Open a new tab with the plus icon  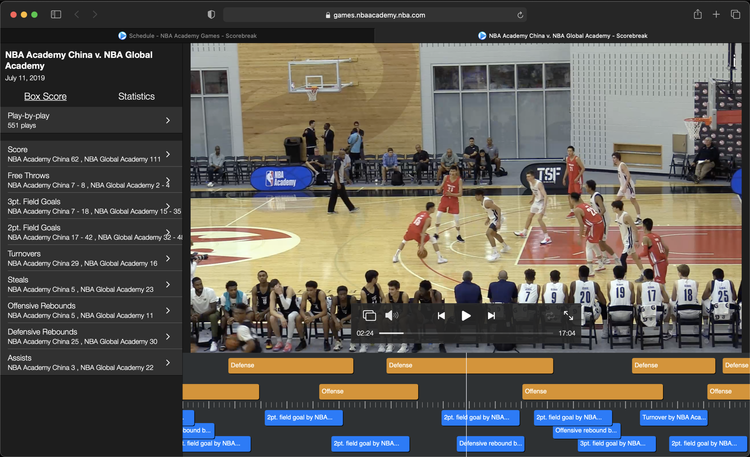716,14
